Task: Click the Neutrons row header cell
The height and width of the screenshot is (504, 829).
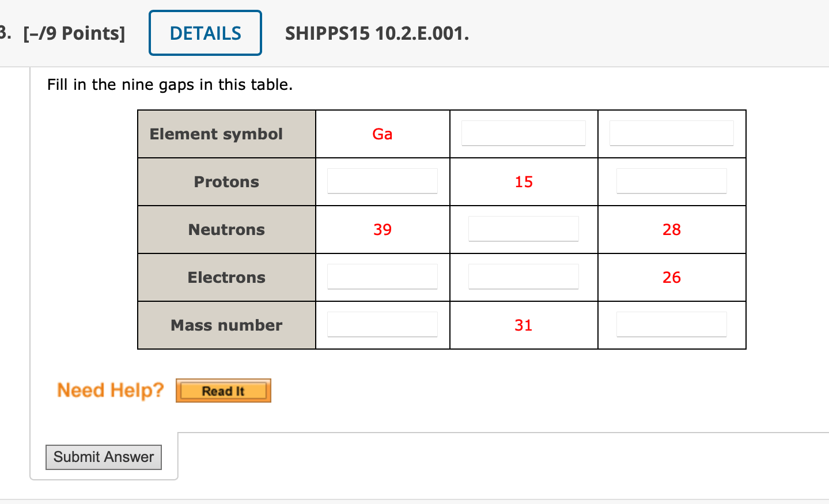Action: 226,229
